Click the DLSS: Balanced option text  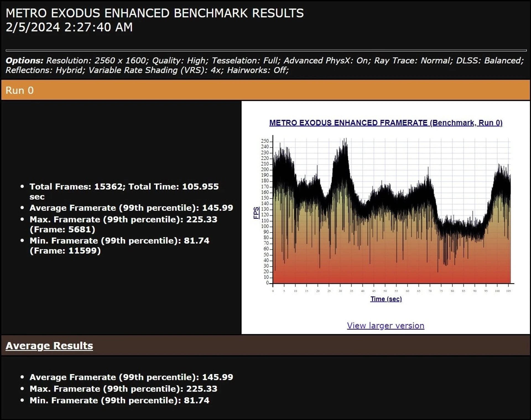tap(490, 61)
